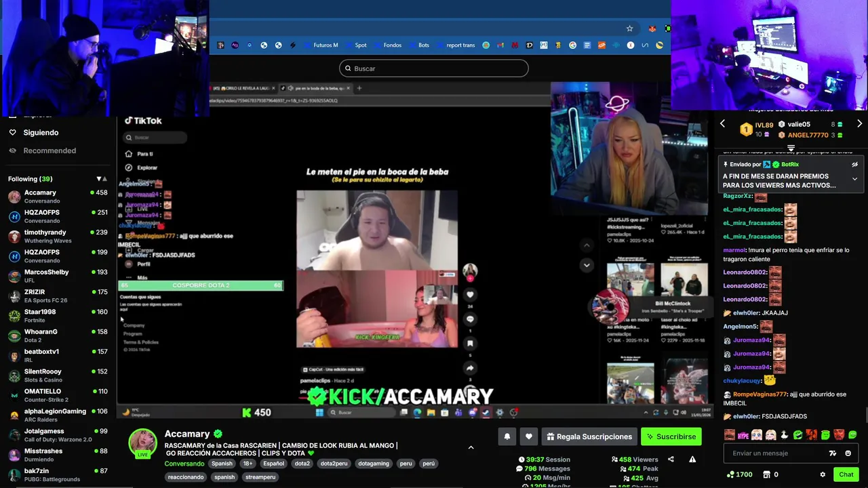
Task: Click the notification bell under the stream
Action: click(x=507, y=436)
